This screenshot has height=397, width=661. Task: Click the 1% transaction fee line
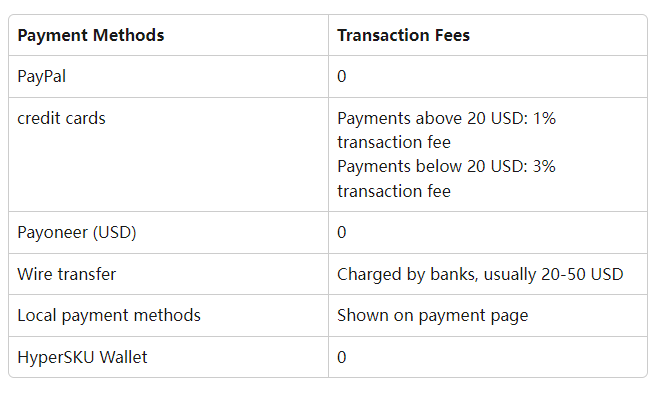click(394, 142)
